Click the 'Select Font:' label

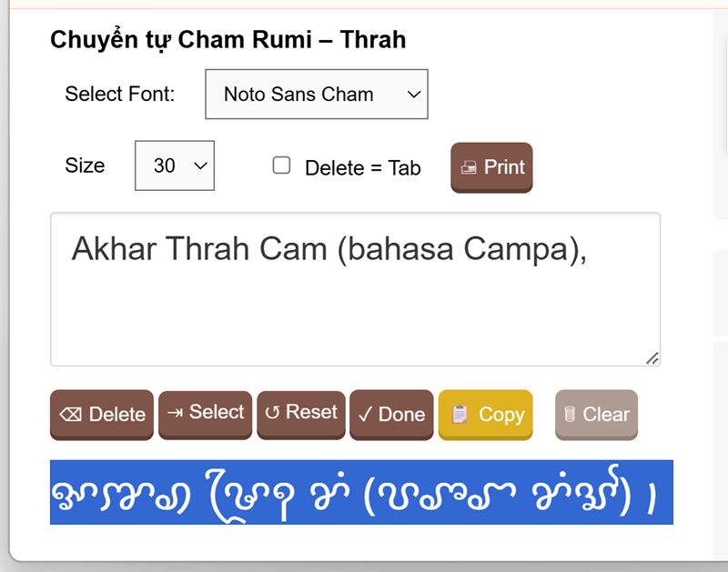point(120,94)
